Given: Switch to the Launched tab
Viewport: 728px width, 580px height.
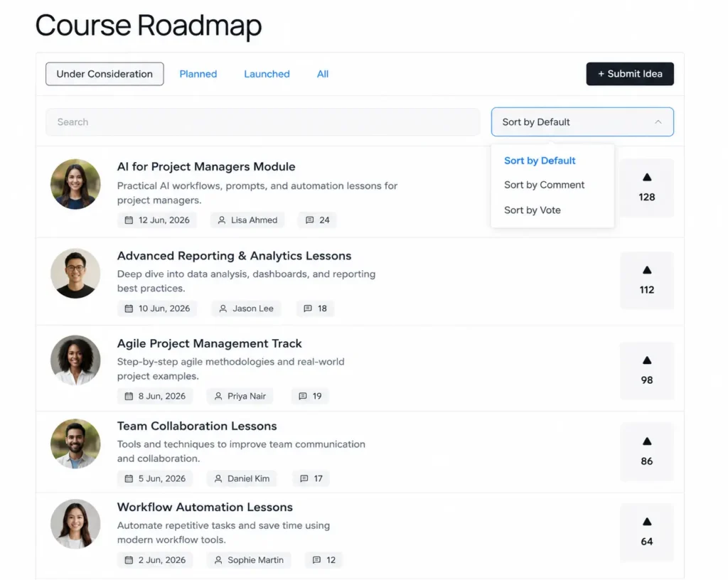Looking at the screenshot, I should [x=267, y=74].
